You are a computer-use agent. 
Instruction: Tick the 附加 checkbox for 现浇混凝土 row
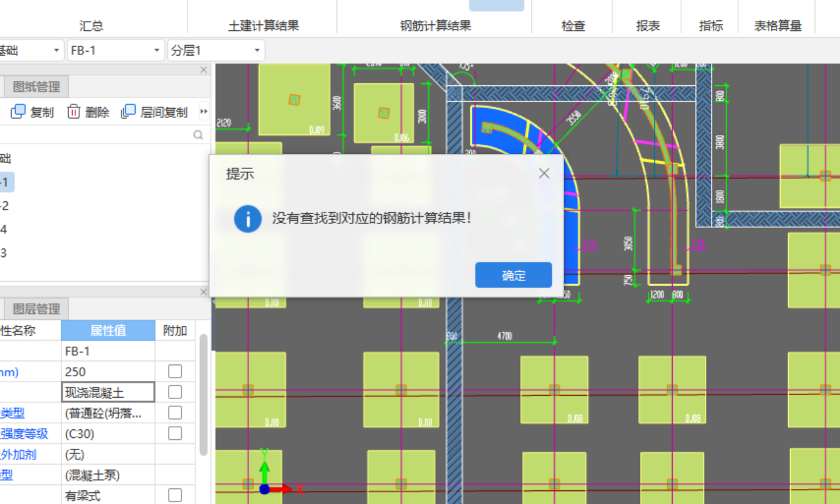(x=175, y=392)
